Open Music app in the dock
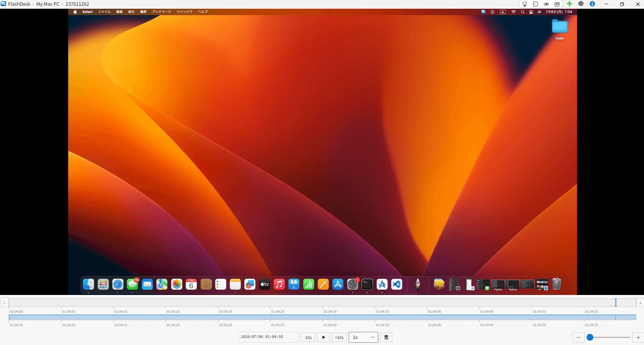644x345 pixels. (279, 285)
